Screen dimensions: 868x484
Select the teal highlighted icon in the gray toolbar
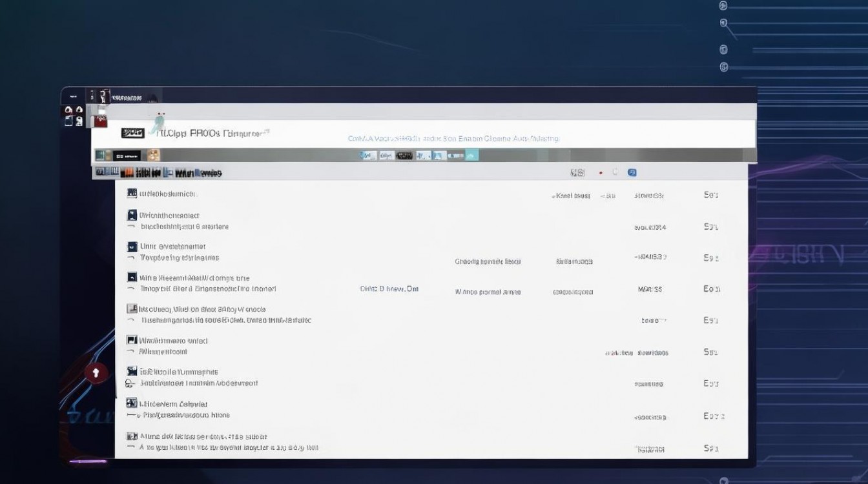[x=472, y=155]
